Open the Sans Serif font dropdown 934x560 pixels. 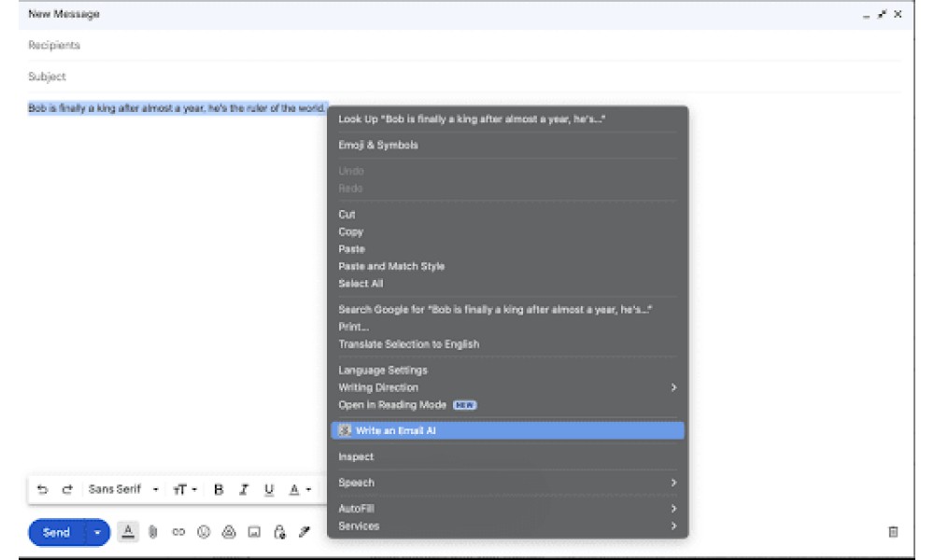(123, 489)
